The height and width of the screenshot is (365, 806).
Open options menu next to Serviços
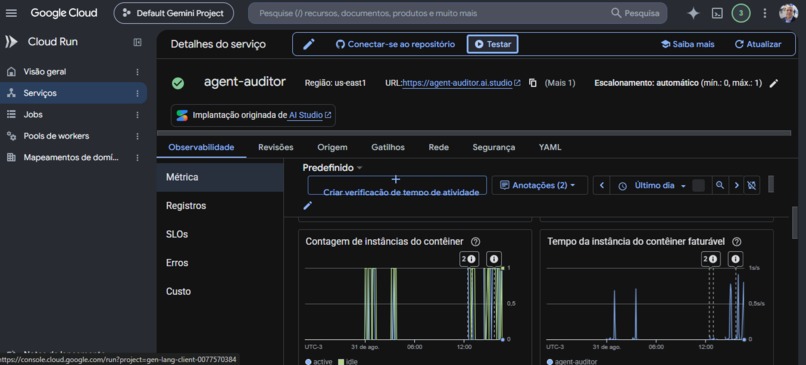coord(137,93)
